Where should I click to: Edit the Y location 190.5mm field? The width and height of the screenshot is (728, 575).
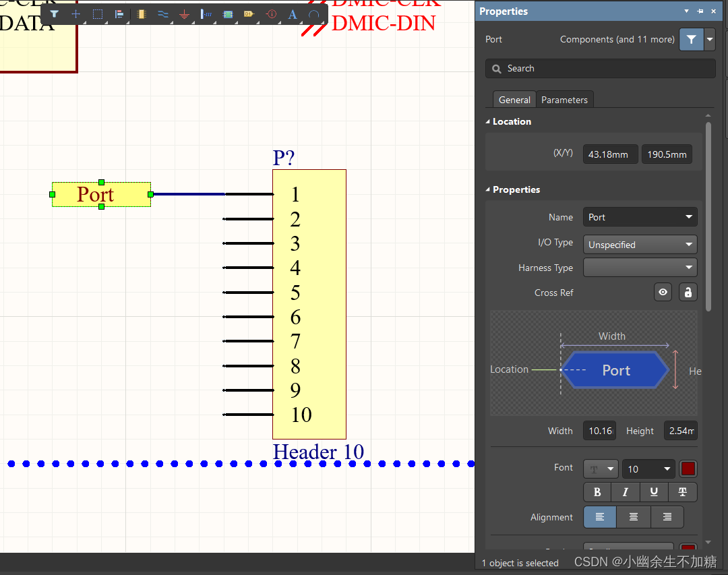tap(667, 154)
